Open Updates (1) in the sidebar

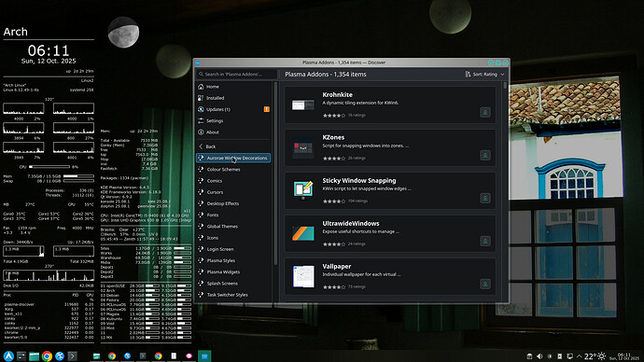tap(233, 109)
